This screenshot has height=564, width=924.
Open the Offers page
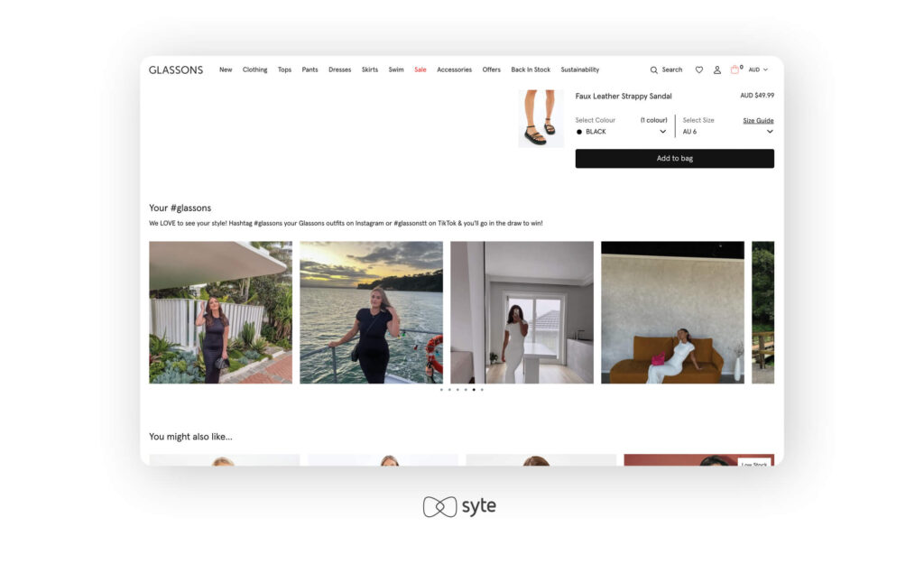click(492, 69)
